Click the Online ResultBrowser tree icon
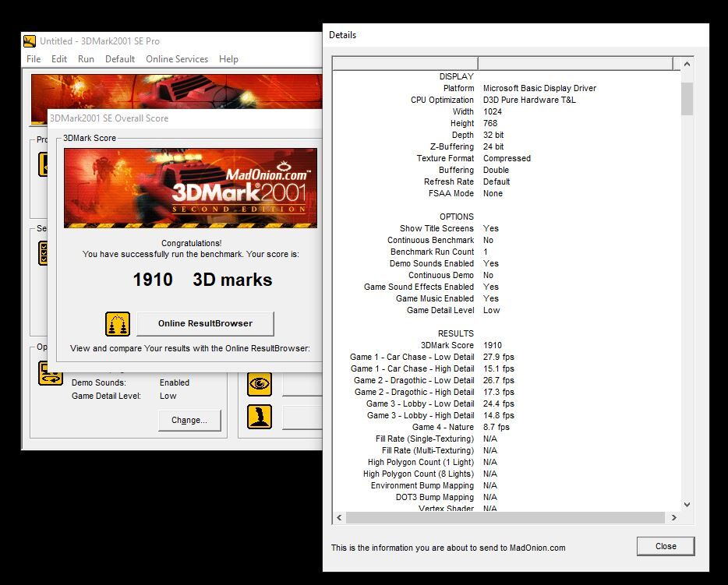The width and height of the screenshot is (728, 585). tap(118, 324)
